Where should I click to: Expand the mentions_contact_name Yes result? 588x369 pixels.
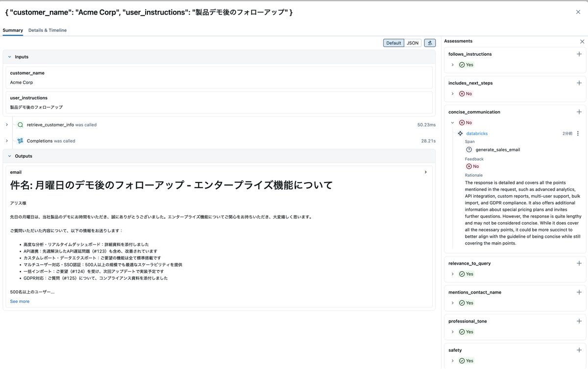453,303
